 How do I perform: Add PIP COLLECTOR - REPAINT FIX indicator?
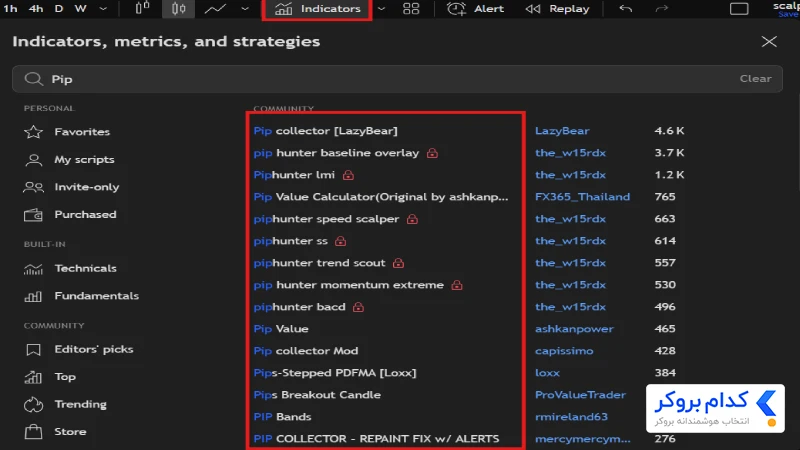click(376, 438)
